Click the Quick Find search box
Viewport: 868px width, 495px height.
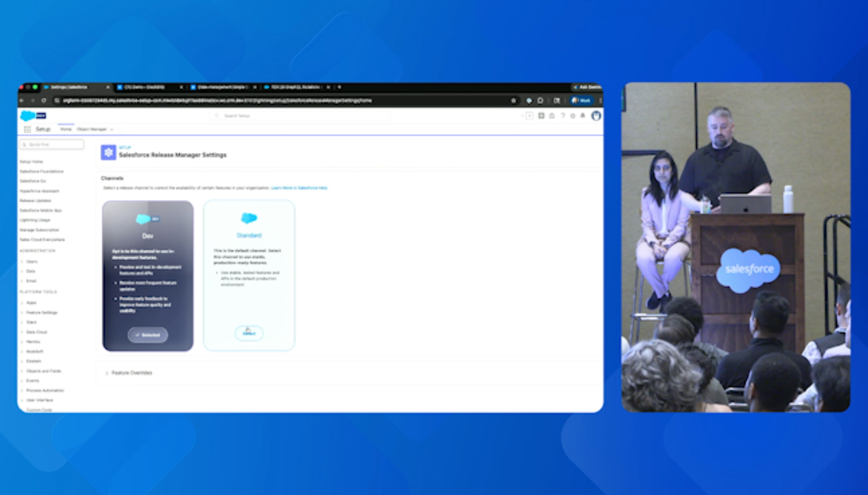(x=53, y=144)
